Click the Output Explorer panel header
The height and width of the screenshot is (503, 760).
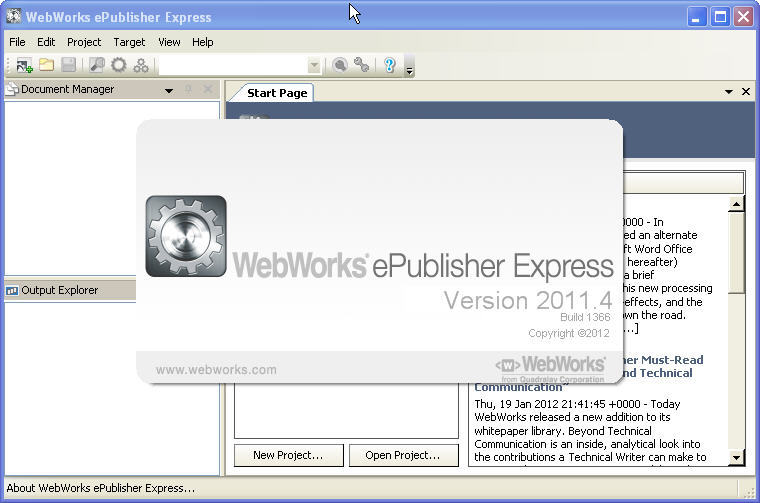[x=70, y=290]
